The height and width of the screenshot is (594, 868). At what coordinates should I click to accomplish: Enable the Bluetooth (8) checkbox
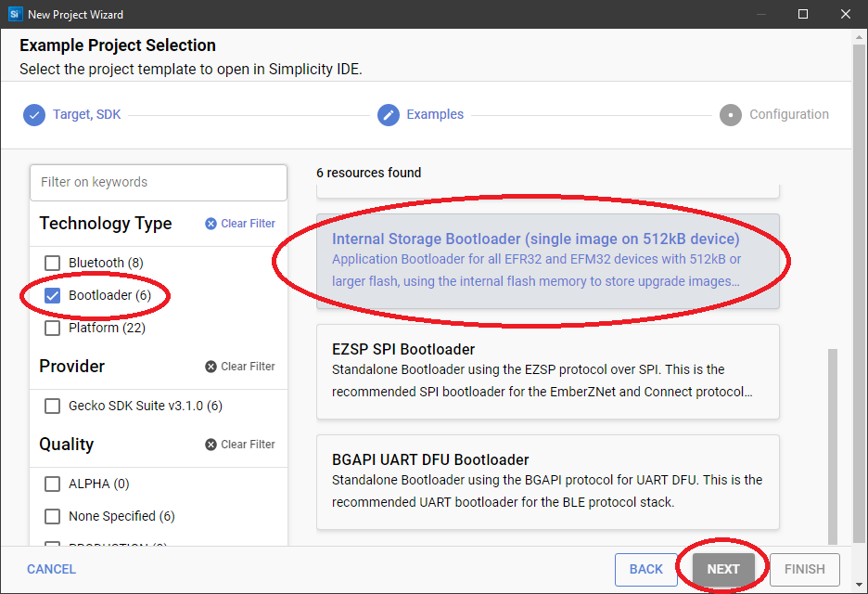click(x=53, y=263)
